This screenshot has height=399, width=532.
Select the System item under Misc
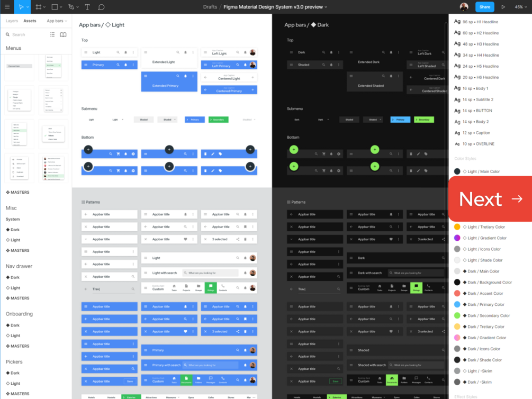click(13, 219)
